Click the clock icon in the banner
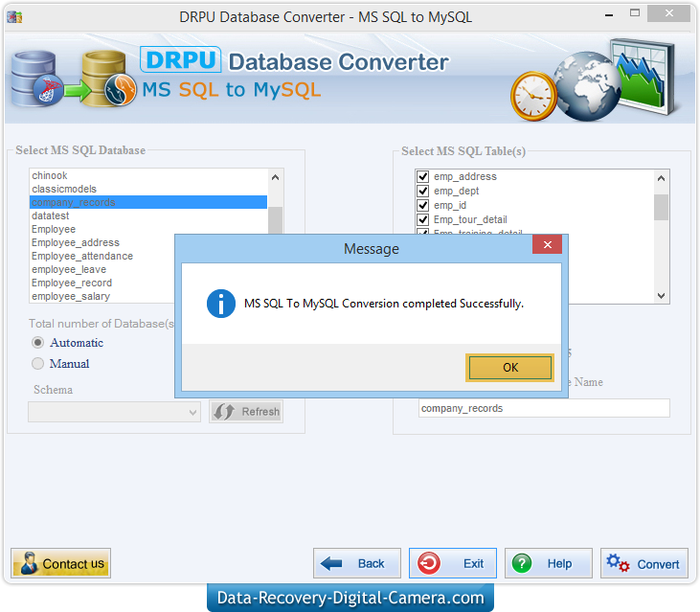 (533, 96)
